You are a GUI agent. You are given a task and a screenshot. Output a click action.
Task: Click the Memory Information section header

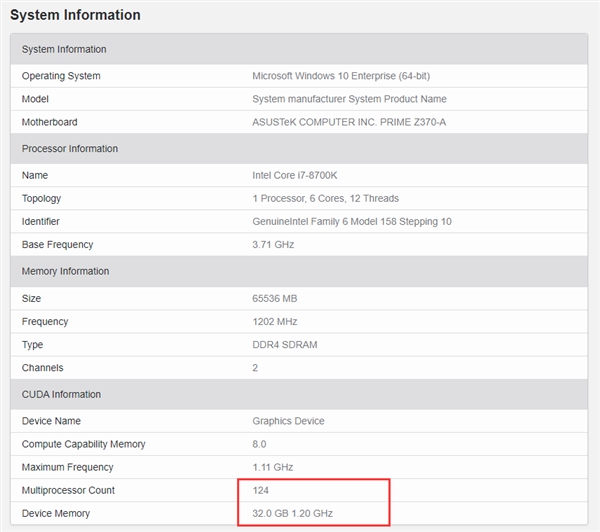[65, 271]
